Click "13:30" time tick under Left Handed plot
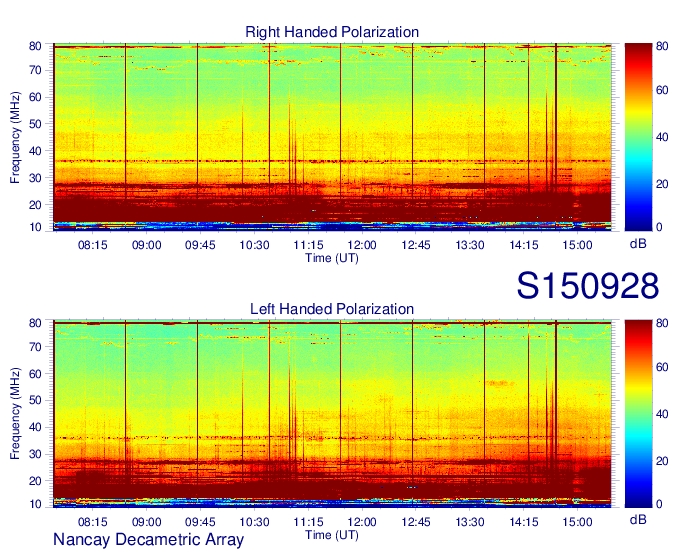 pos(470,522)
